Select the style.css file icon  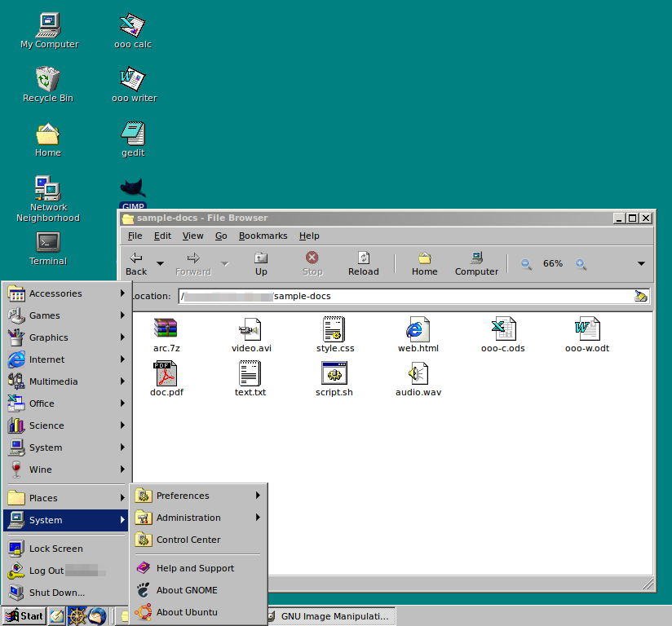[335, 335]
